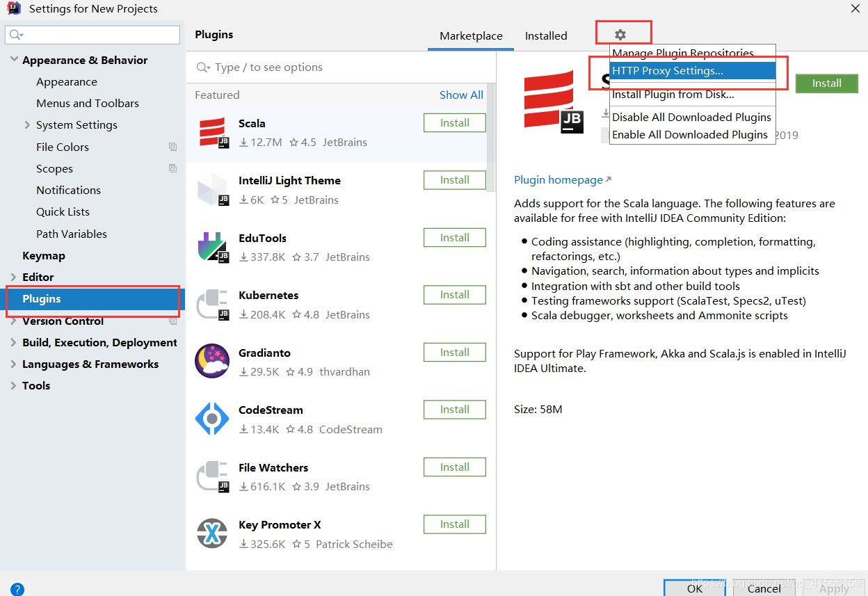Install the File Watchers plugin
The height and width of the screenshot is (596, 868).
point(455,467)
